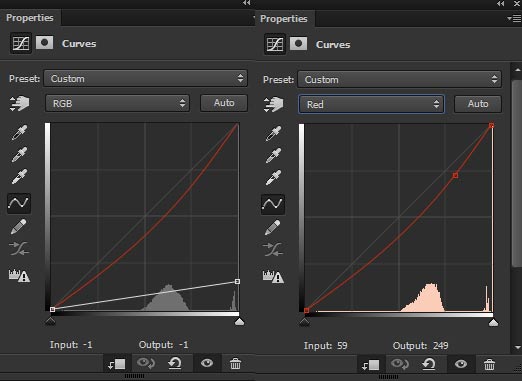
Task: Toggle clip to layer button in right panel
Action: pos(370,365)
